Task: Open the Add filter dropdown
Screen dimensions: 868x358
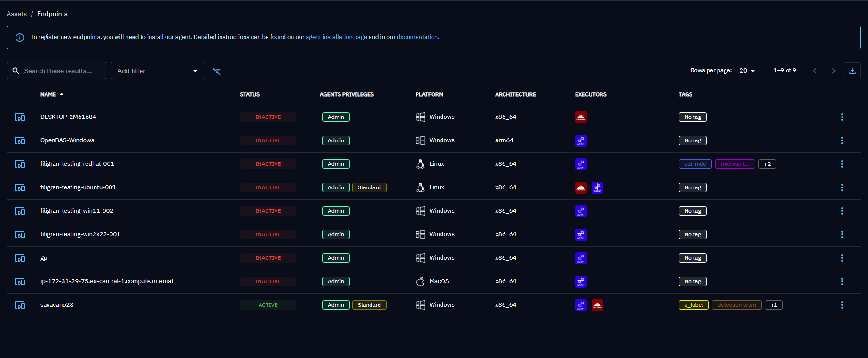Action: [158, 71]
